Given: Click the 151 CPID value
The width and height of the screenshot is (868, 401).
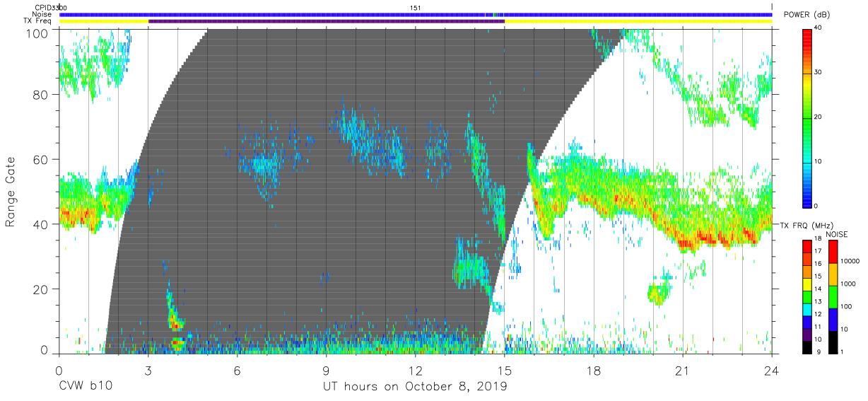Looking at the screenshot, I should (416, 8).
